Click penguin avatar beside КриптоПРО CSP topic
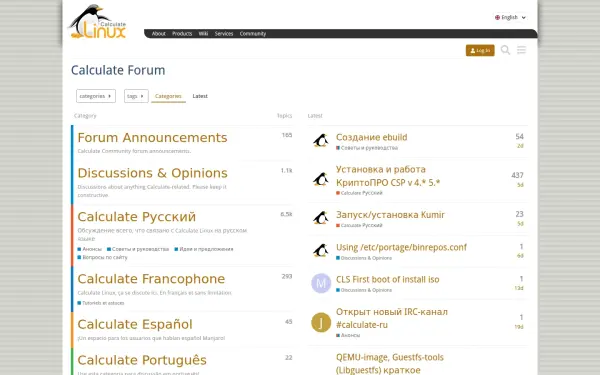 [321, 179]
